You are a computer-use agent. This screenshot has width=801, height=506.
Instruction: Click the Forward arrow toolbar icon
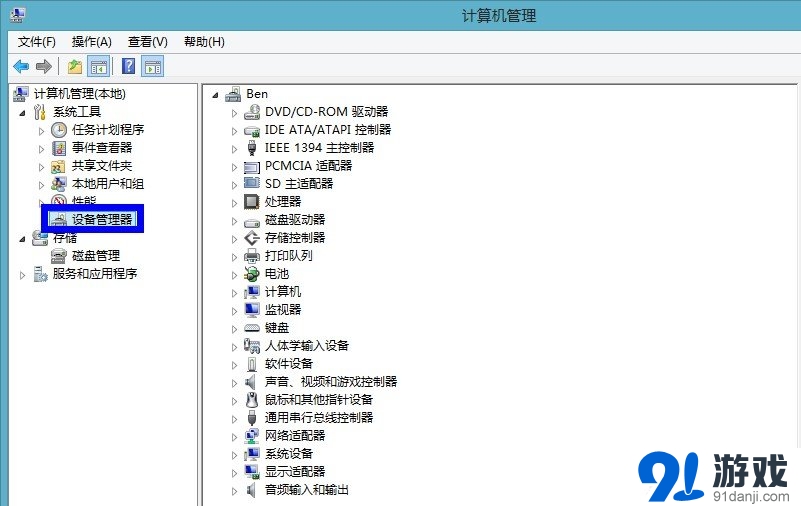(x=44, y=66)
